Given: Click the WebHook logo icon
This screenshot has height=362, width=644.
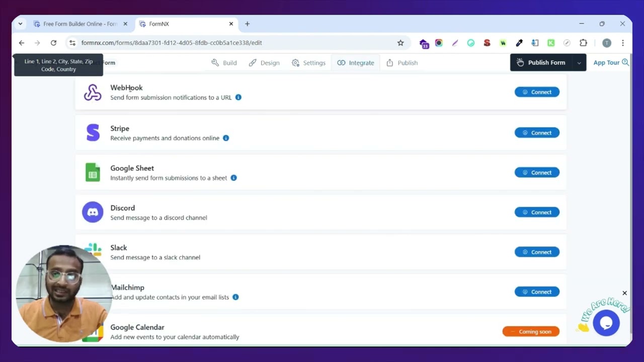Looking at the screenshot, I should [x=93, y=93].
